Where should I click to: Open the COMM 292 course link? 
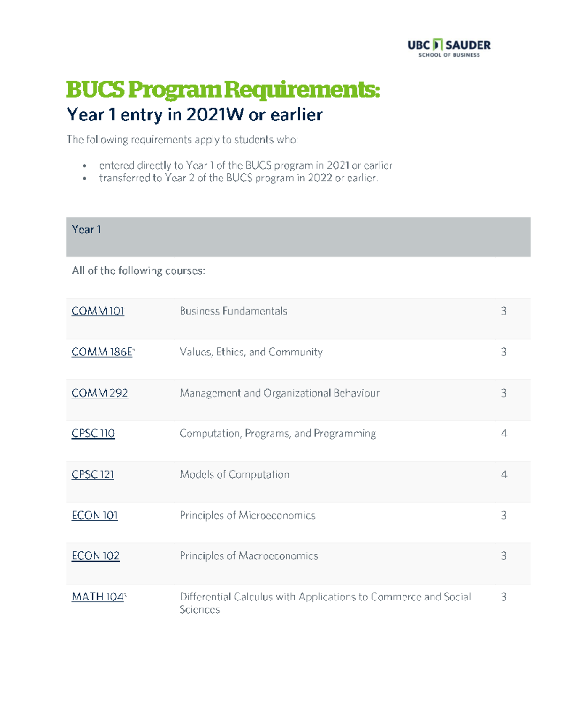[99, 393]
